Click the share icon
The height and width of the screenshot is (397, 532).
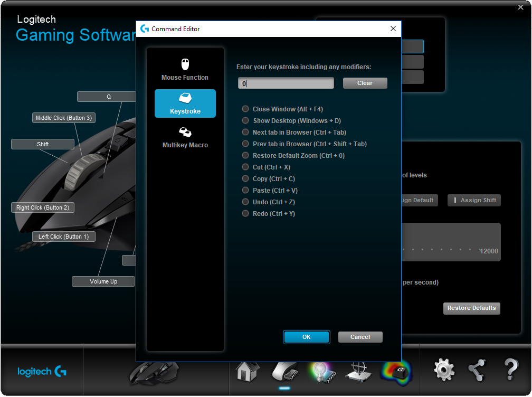(477, 370)
